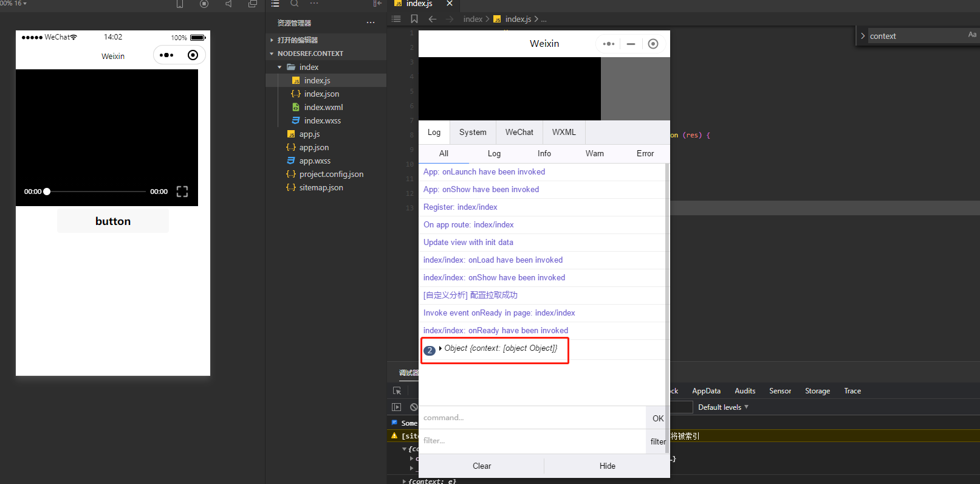The height and width of the screenshot is (484, 980).
Task: Focus the find box containing 'context'
Action: (x=916, y=36)
